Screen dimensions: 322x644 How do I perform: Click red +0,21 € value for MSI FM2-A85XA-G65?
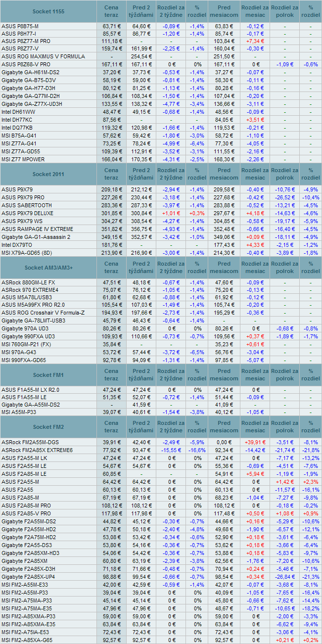pos(284,640)
